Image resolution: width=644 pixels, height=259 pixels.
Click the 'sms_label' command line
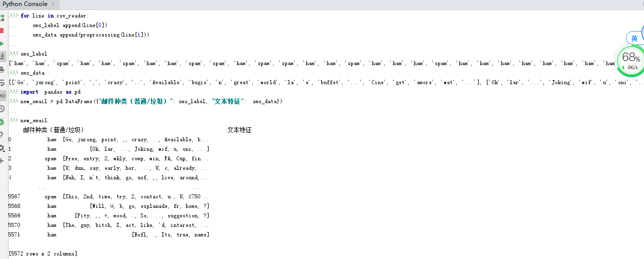click(x=34, y=54)
